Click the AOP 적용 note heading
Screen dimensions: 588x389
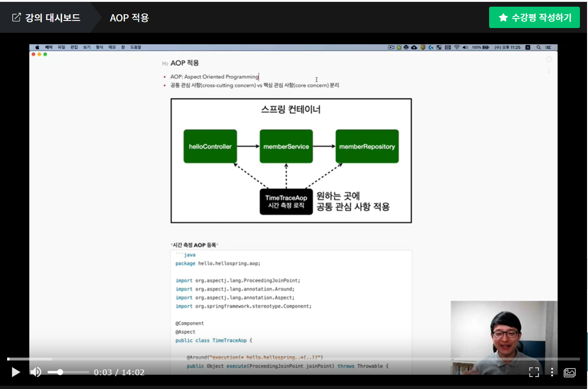tap(184, 63)
